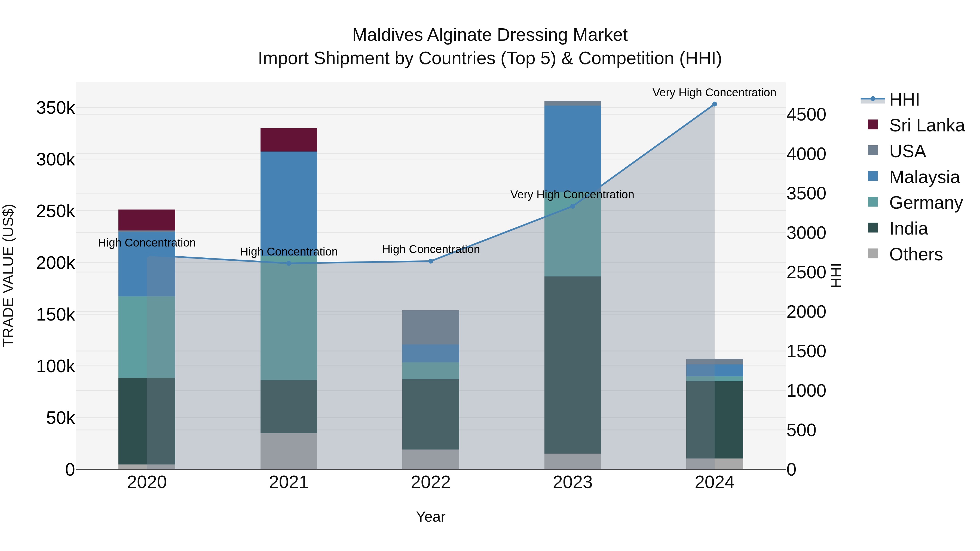Click the Others gray legend swatch

point(873,253)
